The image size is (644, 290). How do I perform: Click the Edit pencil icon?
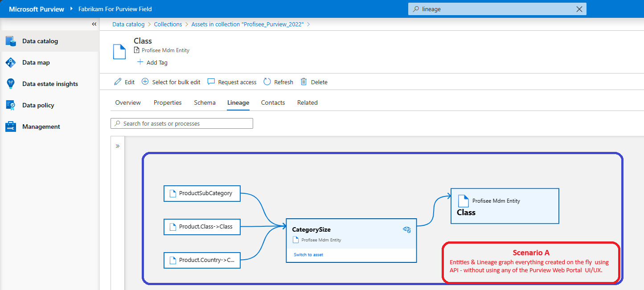coord(118,82)
